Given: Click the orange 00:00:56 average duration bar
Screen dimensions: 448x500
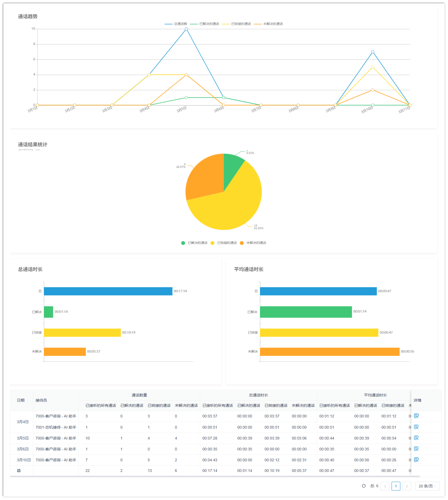Looking at the screenshot, I should pos(329,352).
